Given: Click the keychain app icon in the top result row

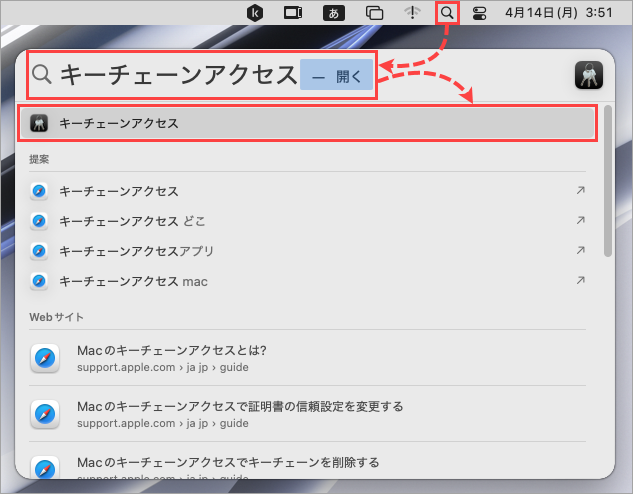Looking at the screenshot, I should click(39, 123).
